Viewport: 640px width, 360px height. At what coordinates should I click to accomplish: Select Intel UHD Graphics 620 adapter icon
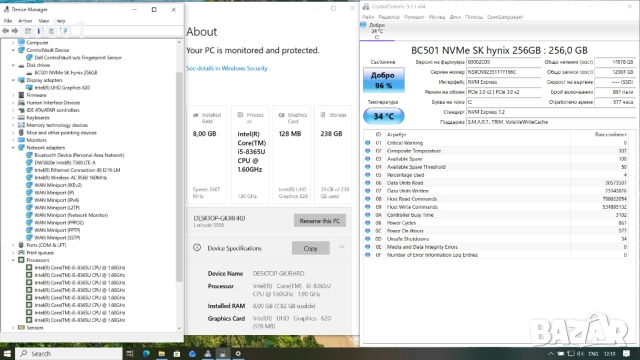29,88
